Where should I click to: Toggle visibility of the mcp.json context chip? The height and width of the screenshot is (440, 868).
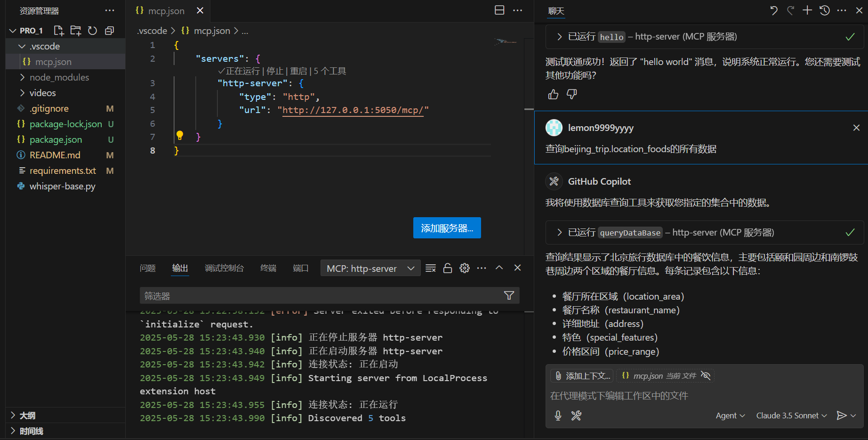706,375
